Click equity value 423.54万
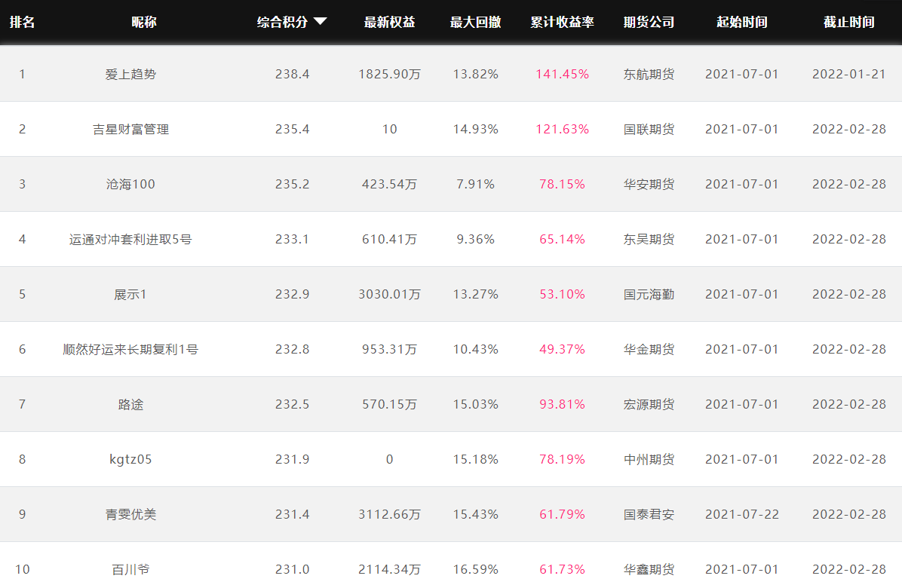The height and width of the screenshot is (588, 902). coord(389,184)
